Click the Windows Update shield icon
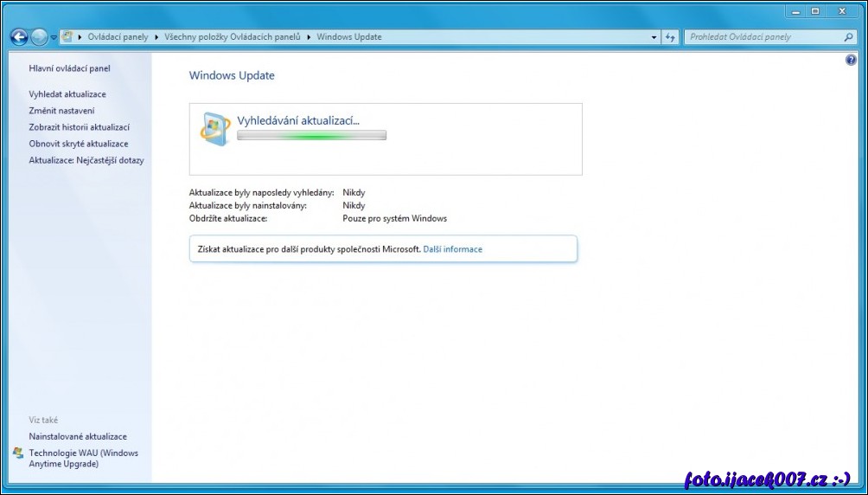 coord(214,128)
